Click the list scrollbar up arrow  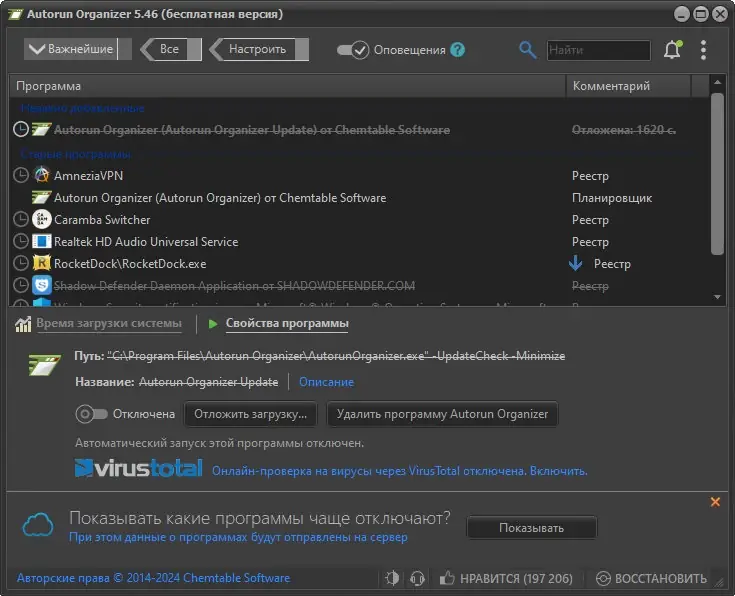point(717,82)
